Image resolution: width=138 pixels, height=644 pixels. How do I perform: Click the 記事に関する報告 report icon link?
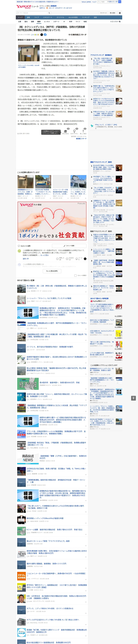[x=24, y=134]
